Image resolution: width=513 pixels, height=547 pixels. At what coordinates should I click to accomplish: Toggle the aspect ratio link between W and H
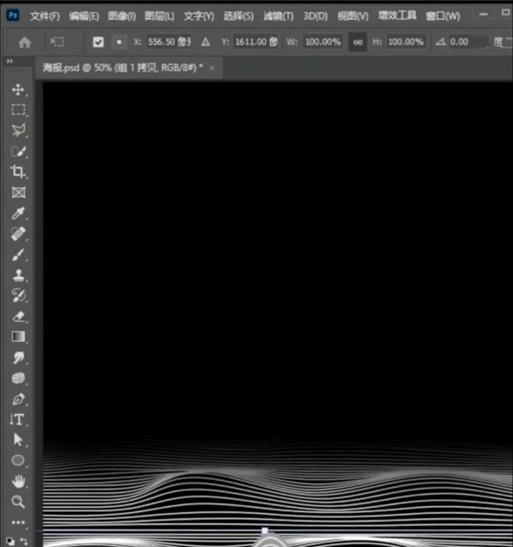pyautogui.click(x=357, y=42)
